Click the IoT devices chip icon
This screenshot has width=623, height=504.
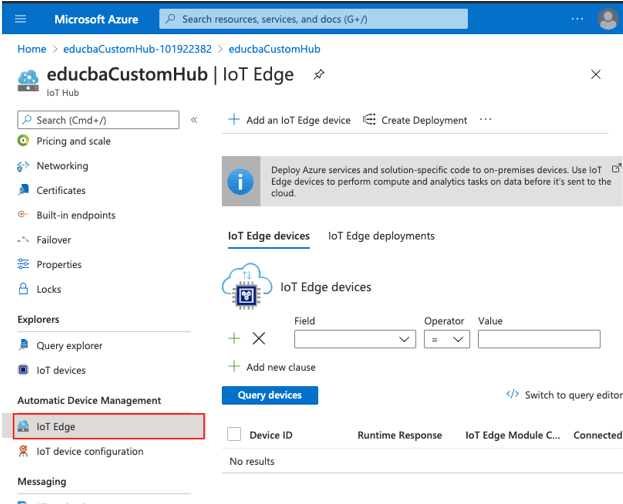23,370
